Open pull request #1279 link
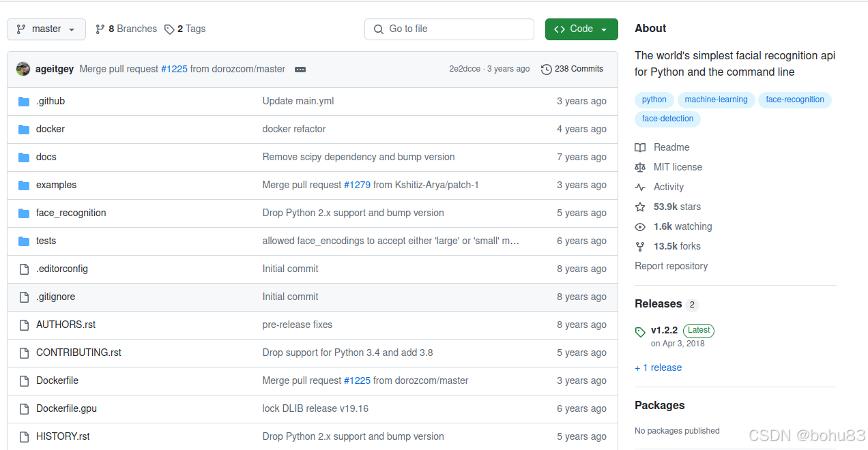Viewport: 868px width, 450px height. (x=357, y=185)
